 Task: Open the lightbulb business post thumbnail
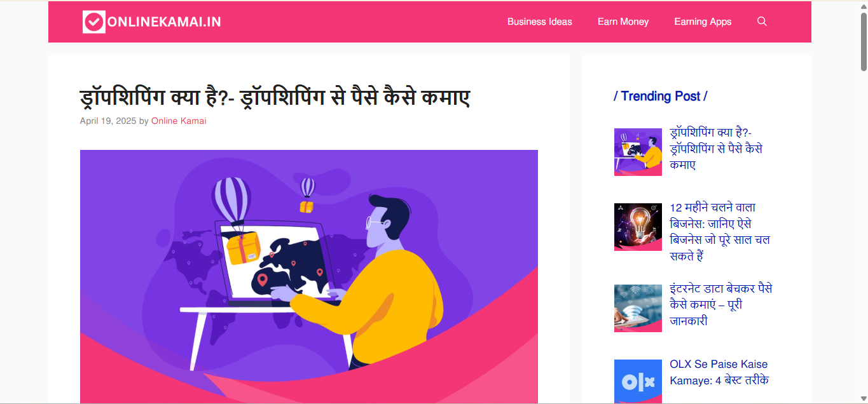click(638, 227)
